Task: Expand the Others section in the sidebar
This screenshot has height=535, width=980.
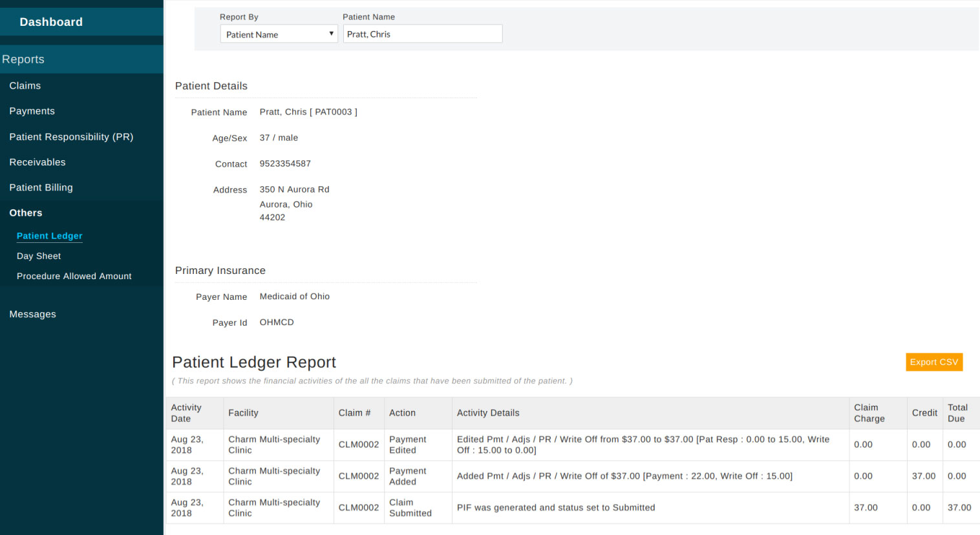Action: click(x=25, y=213)
